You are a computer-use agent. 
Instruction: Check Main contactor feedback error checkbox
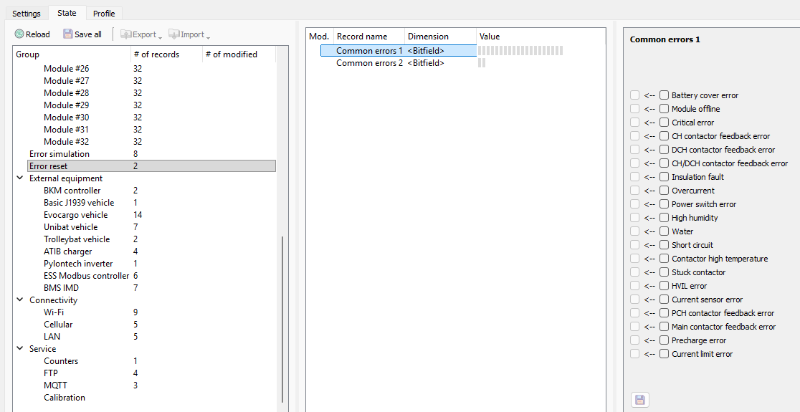664,326
